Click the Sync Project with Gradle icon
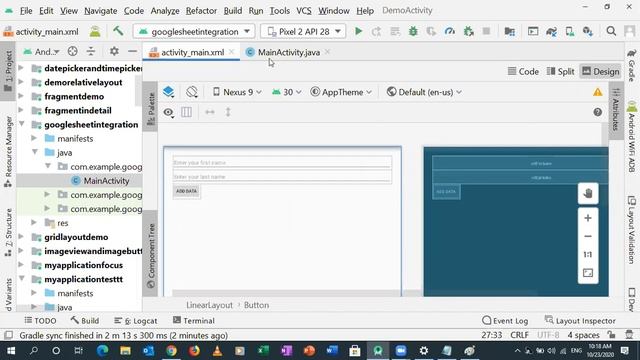Viewport: 640px width, 360px height. point(551,31)
